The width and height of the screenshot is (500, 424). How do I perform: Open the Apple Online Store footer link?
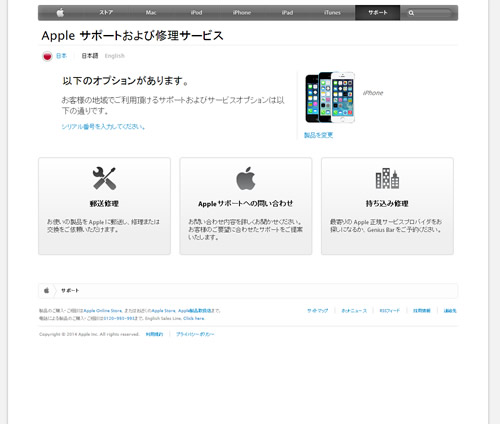tap(103, 311)
